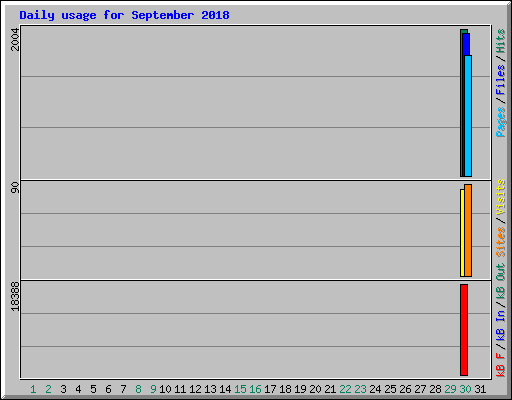Click day 30 on the x-axis

465,389
